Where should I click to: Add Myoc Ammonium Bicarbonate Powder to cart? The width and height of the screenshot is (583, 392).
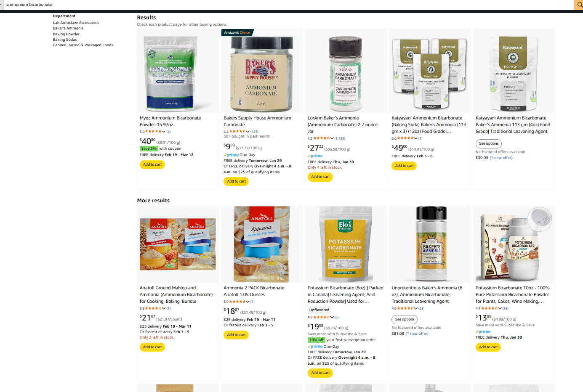[152, 164]
